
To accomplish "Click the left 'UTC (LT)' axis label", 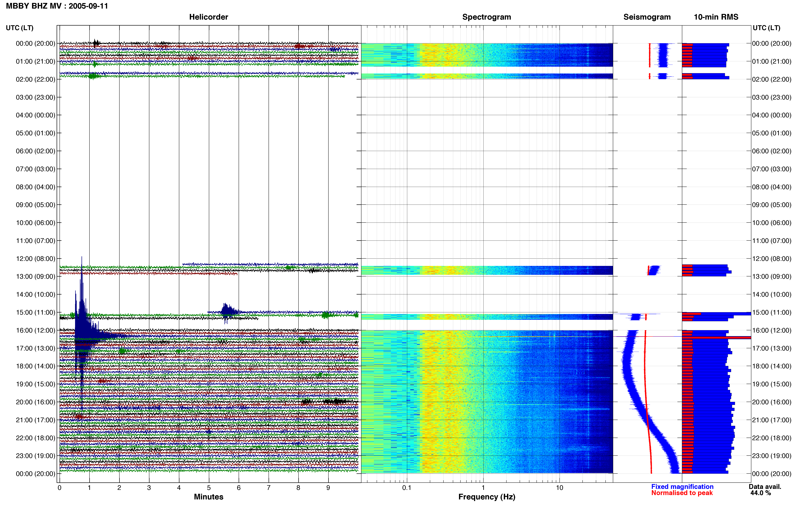I will coord(20,28).
